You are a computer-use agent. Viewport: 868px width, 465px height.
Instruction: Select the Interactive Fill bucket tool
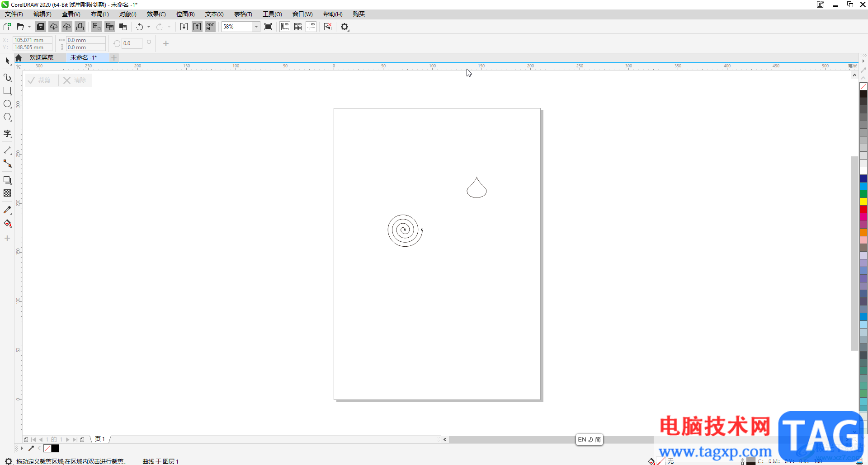point(7,223)
